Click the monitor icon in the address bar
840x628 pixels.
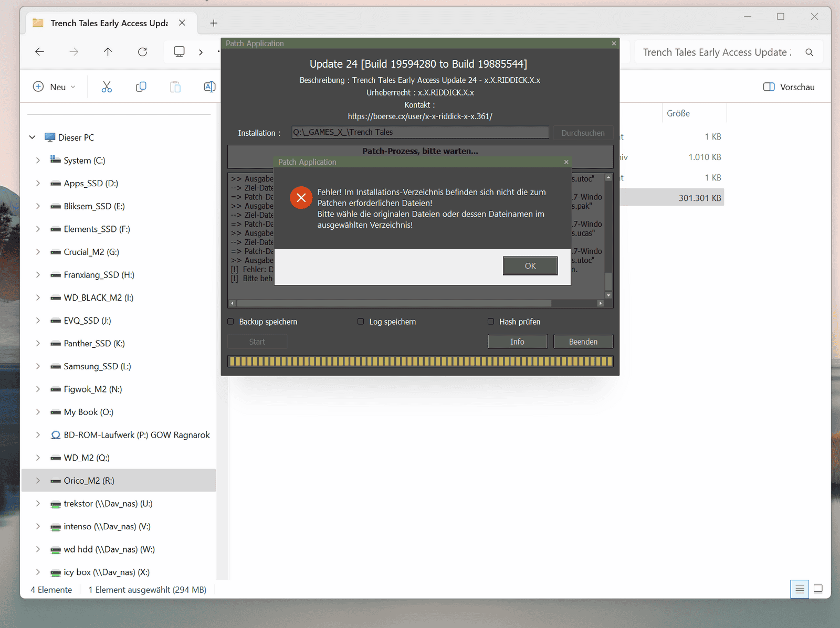tap(179, 51)
